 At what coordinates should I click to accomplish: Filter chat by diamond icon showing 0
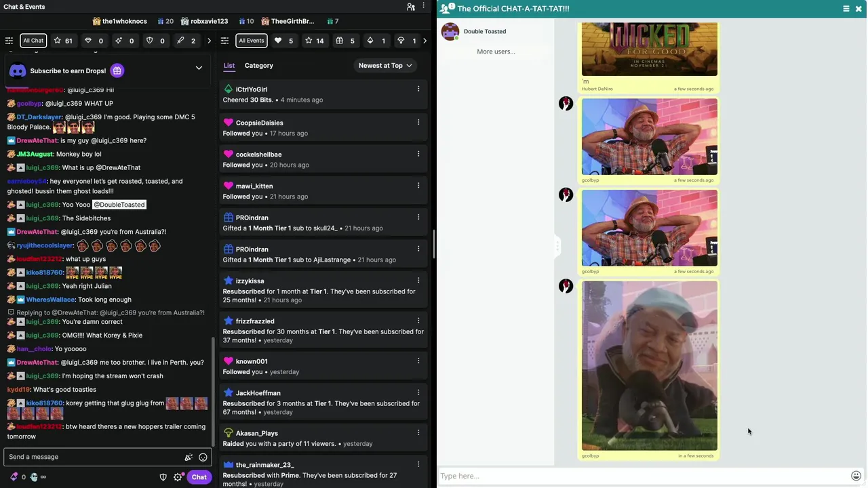[94, 41]
